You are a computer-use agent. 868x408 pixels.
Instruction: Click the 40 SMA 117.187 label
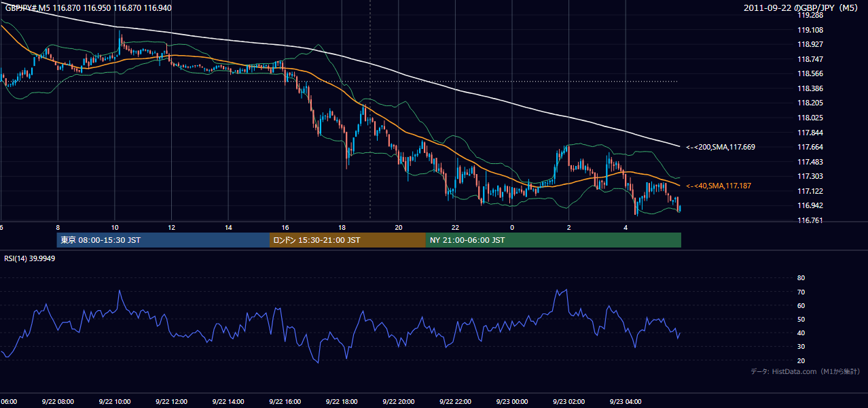point(719,186)
